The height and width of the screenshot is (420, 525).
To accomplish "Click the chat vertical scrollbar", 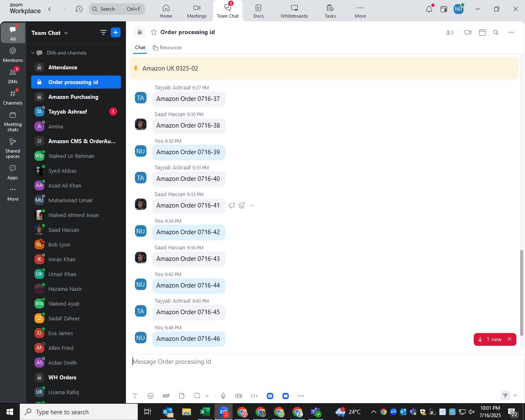I will coord(522,293).
